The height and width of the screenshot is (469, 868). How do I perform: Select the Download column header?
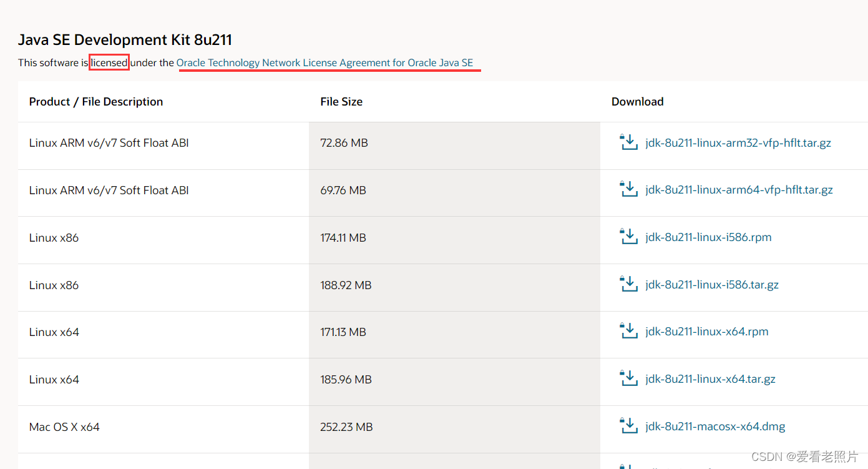637,102
